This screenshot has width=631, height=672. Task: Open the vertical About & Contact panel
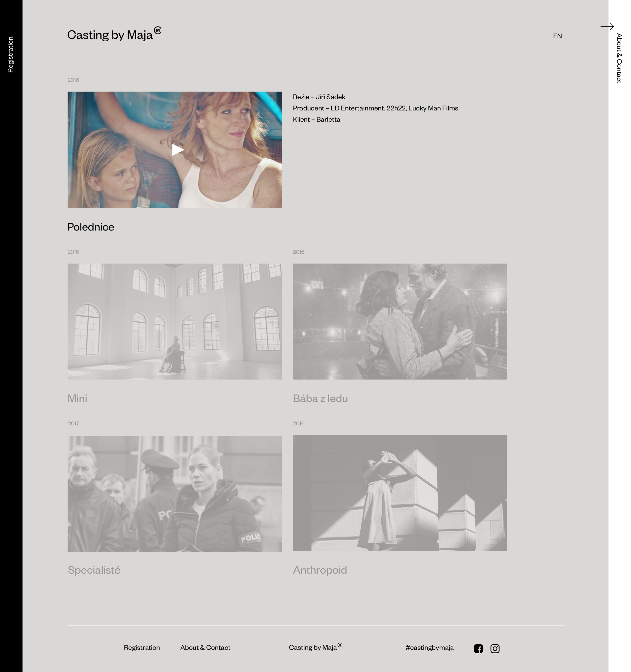pyautogui.click(x=619, y=58)
